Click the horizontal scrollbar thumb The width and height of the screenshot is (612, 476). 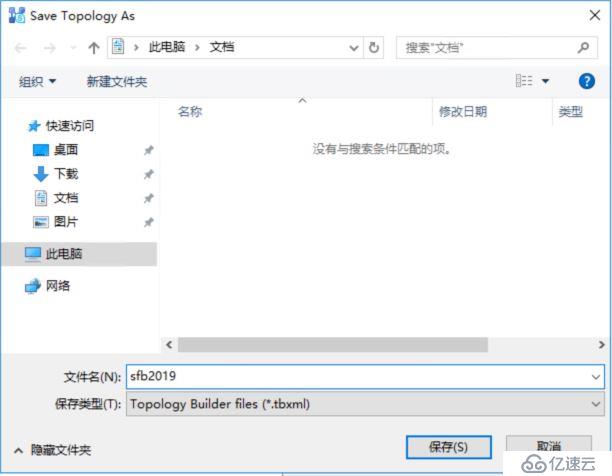pyautogui.click(x=333, y=345)
